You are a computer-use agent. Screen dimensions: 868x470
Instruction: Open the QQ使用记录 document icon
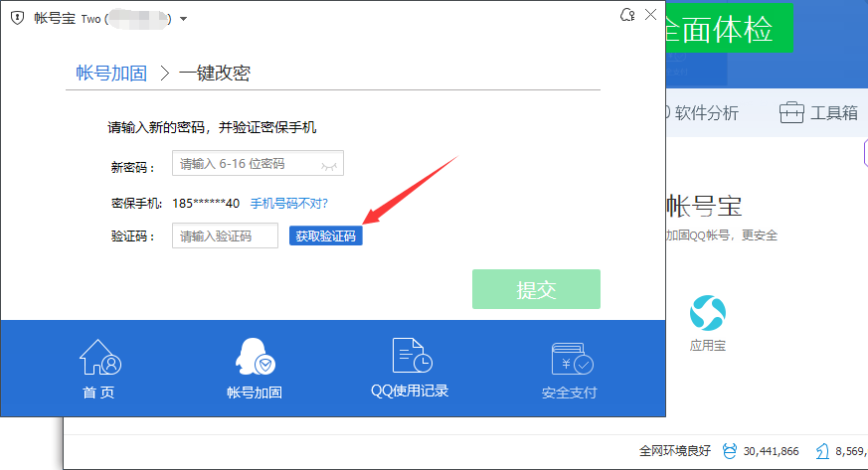pyautogui.click(x=412, y=355)
